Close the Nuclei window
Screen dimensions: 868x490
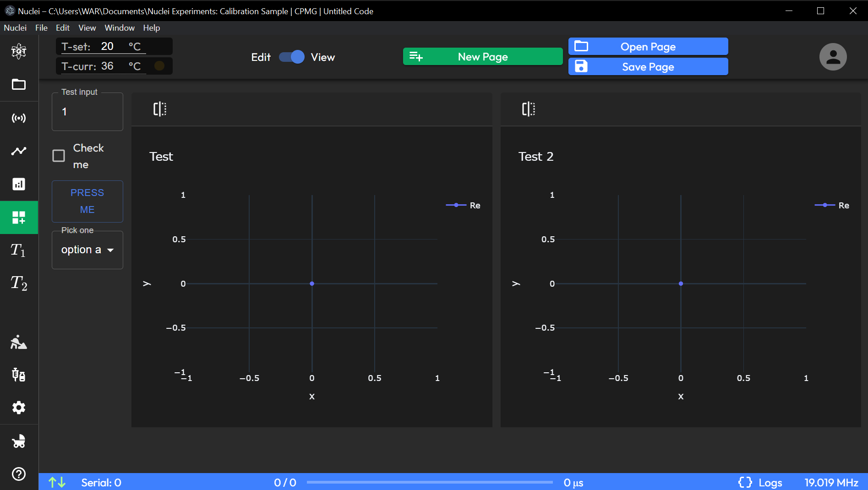coord(852,11)
